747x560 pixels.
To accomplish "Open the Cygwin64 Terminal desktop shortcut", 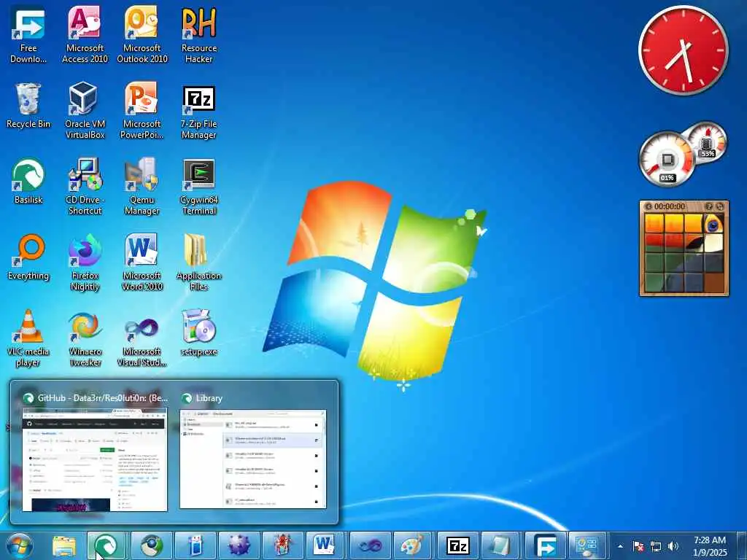I will coord(198,186).
